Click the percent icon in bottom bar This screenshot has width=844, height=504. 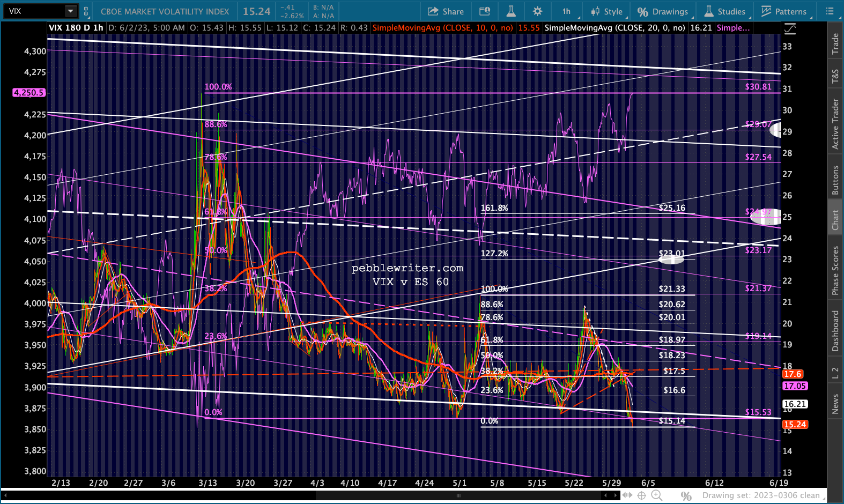(686, 496)
